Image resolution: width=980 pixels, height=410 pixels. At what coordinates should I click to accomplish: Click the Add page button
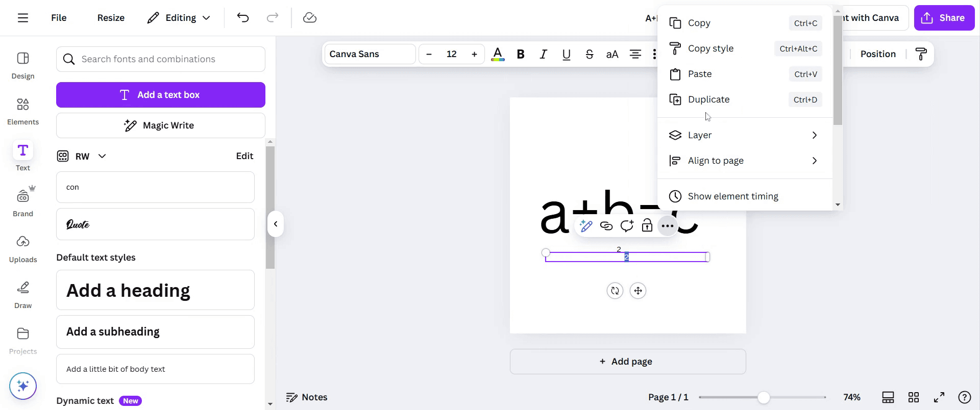[x=628, y=362]
